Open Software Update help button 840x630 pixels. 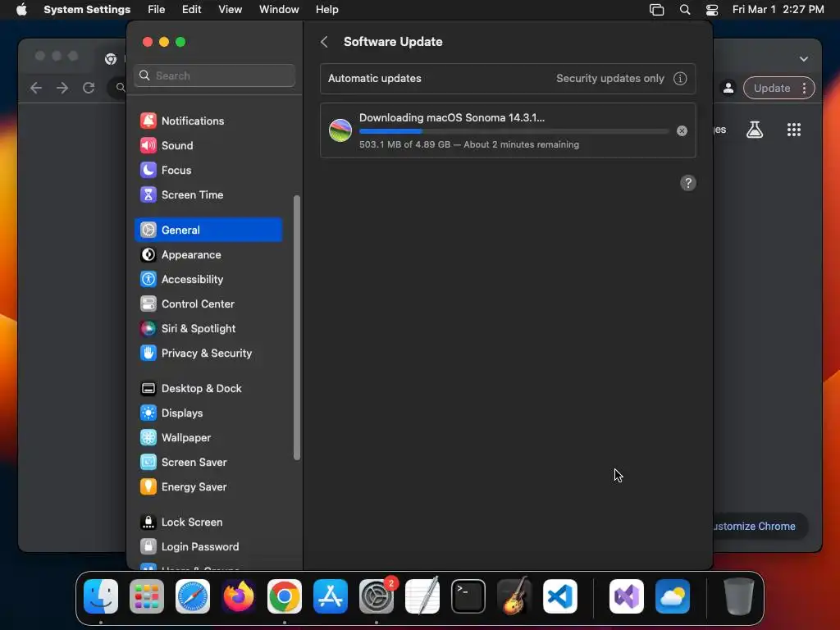(688, 183)
